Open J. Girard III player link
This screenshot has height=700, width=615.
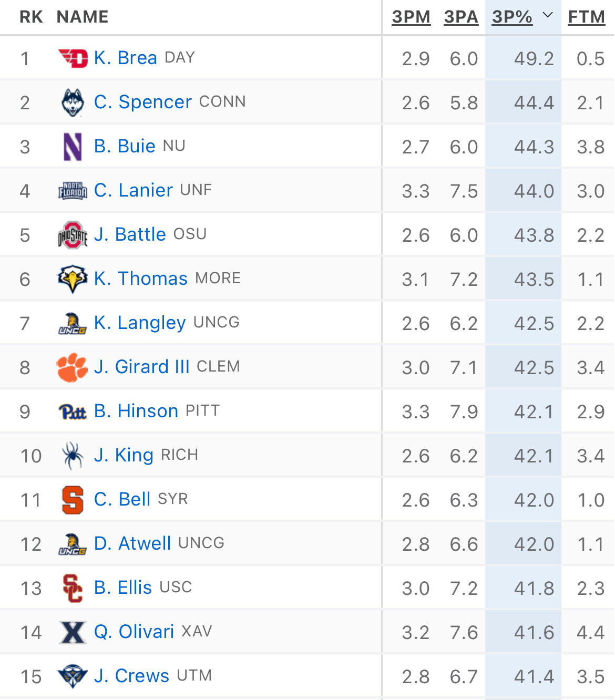coord(141,367)
